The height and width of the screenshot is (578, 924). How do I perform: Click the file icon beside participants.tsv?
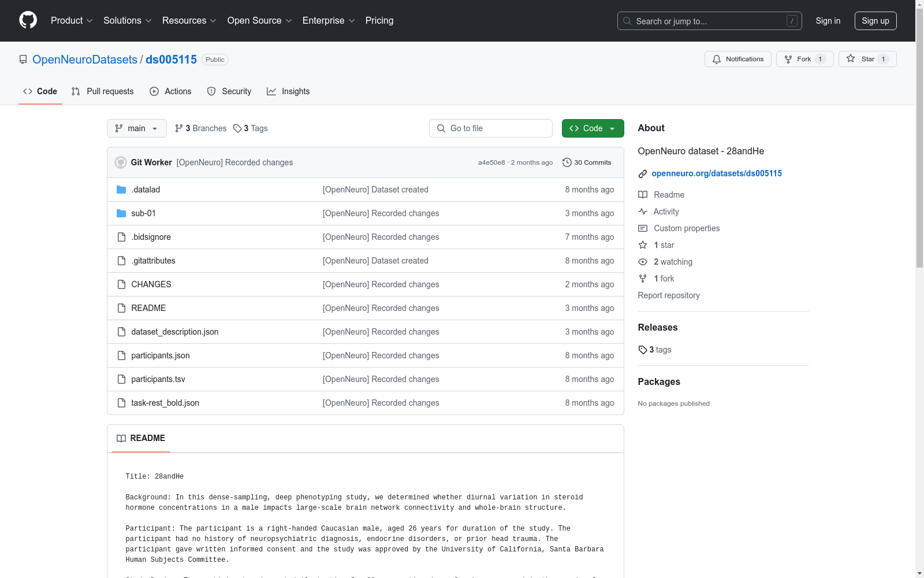(121, 379)
